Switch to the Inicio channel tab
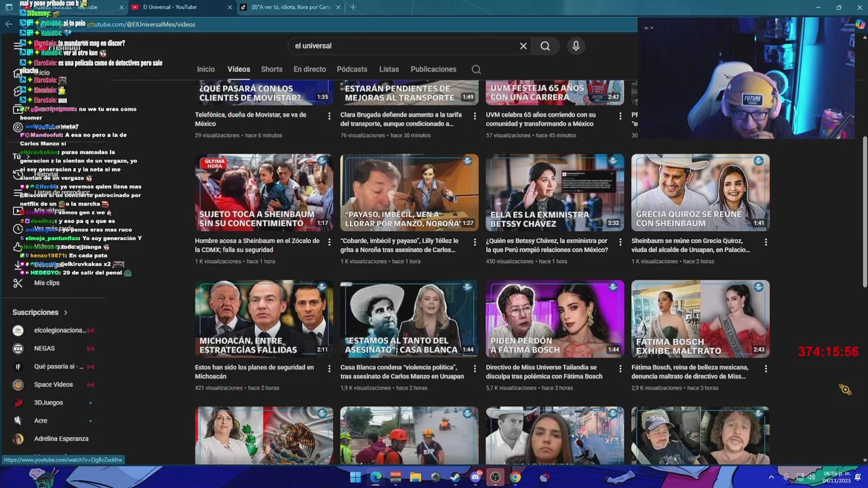Image resolution: width=868 pixels, height=488 pixels. (205, 69)
